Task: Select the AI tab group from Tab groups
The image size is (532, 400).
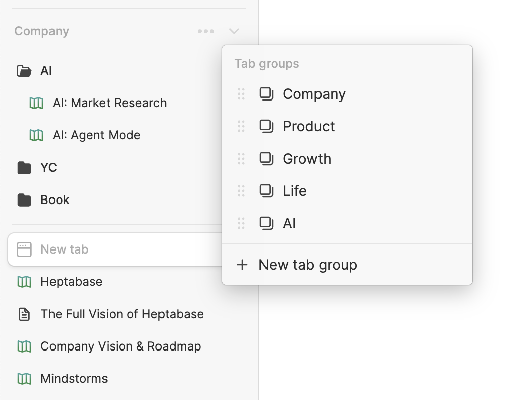Action: (289, 223)
